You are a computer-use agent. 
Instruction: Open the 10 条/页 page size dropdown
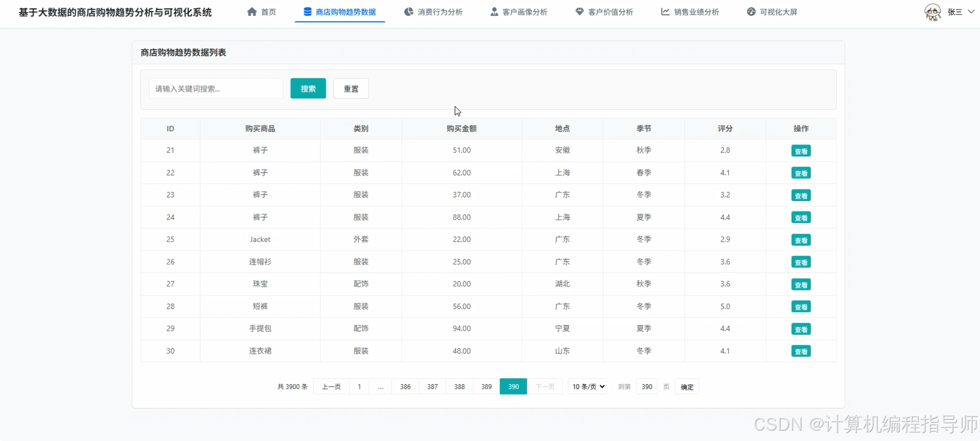point(587,387)
